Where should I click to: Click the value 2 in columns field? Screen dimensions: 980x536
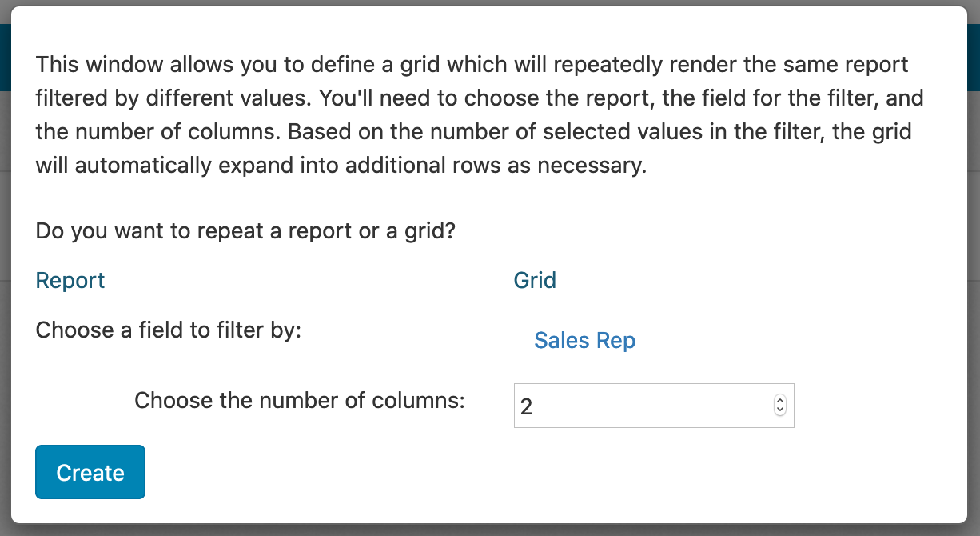pos(527,407)
